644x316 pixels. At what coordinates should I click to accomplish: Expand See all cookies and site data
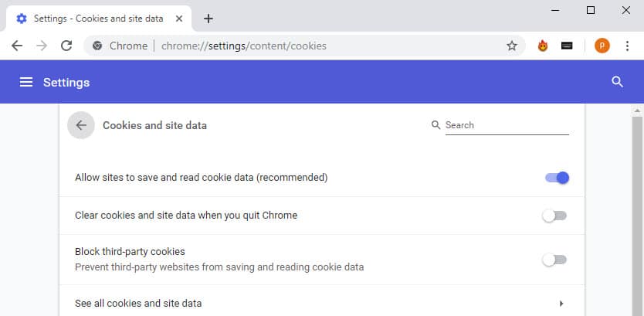pos(322,304)
